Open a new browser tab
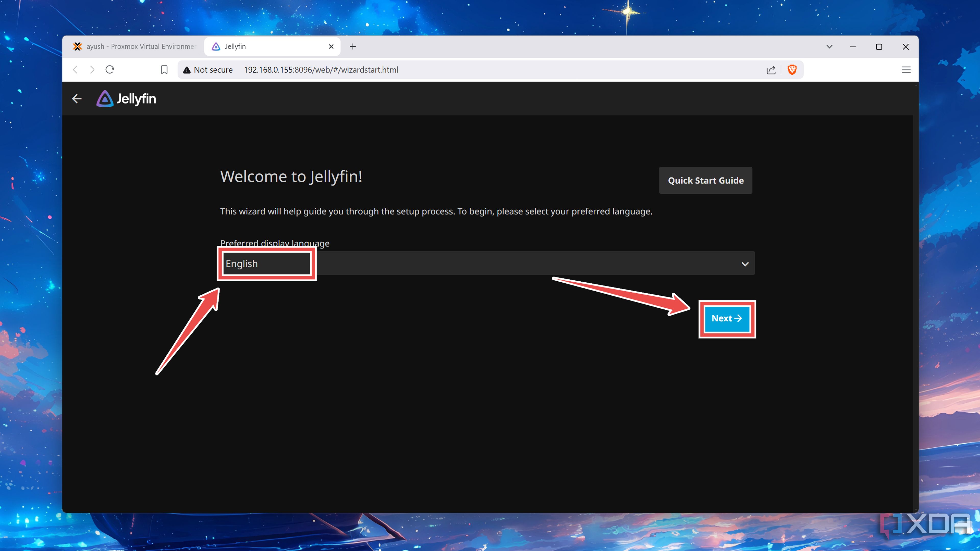The height and width of the screenshot is (551, 980). click(x=353, y=46)
